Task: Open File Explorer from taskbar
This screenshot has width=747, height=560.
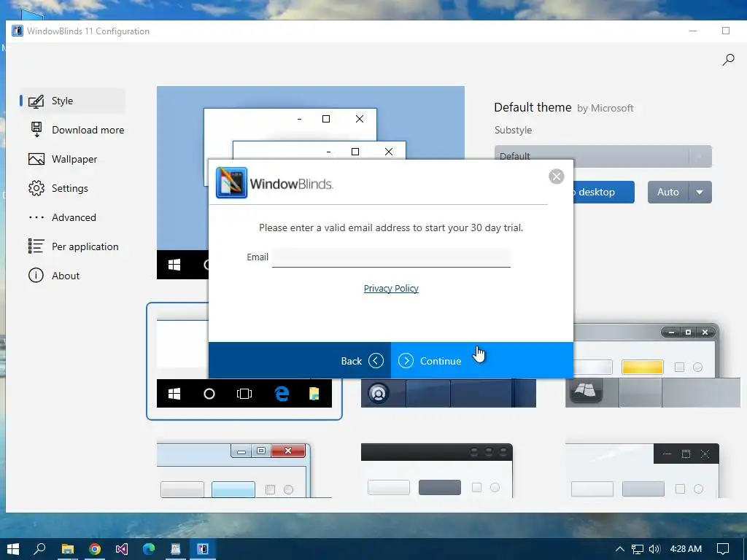Action: tap(68, 549)
